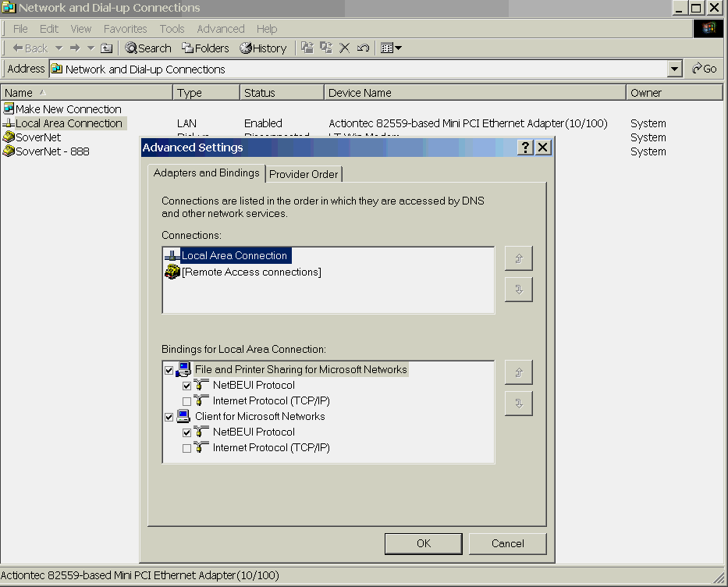Screen dimensions: 728x587
Task: Uncheck File and Printer Sharing for Microsoft Networks
Action: click(169, 370)
